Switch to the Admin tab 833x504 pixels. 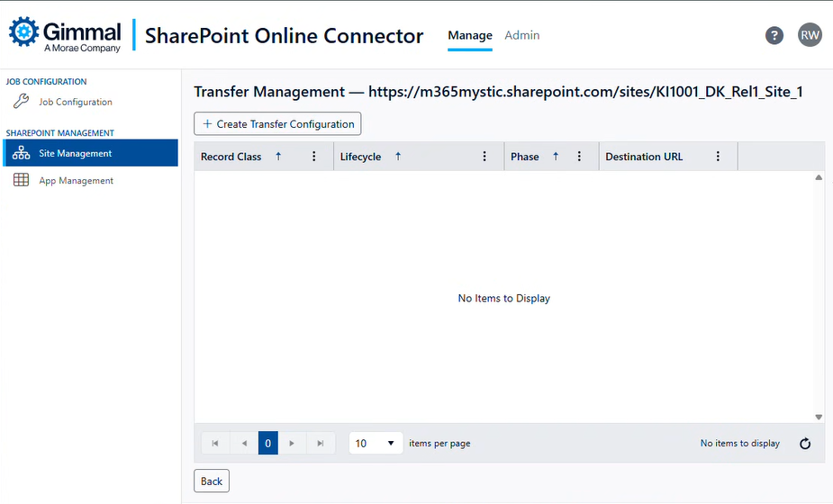522,35
